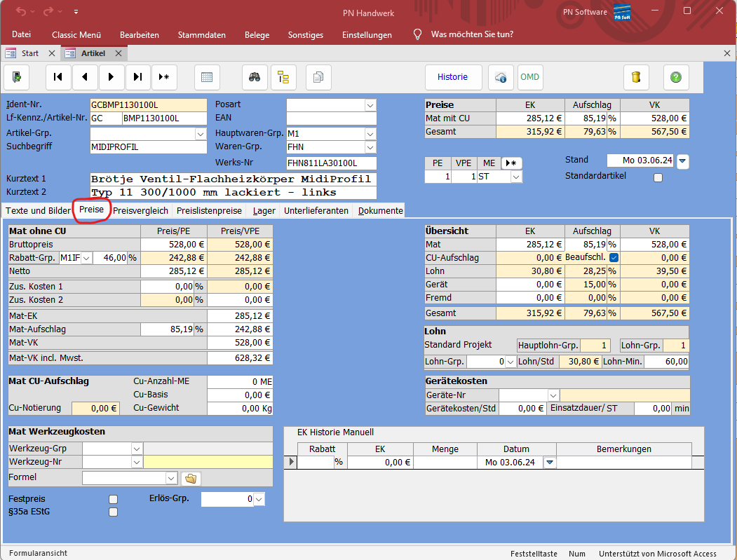Click the green help question mark icon
This screenshot has height=560, width=737.
(675, 77)
